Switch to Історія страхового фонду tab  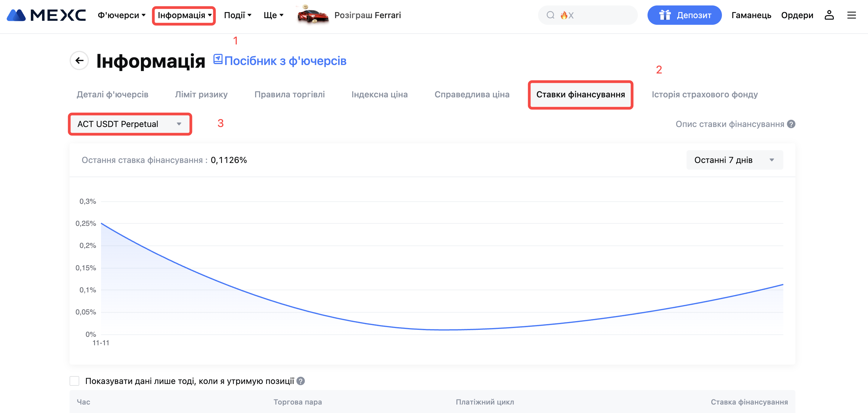704,95
